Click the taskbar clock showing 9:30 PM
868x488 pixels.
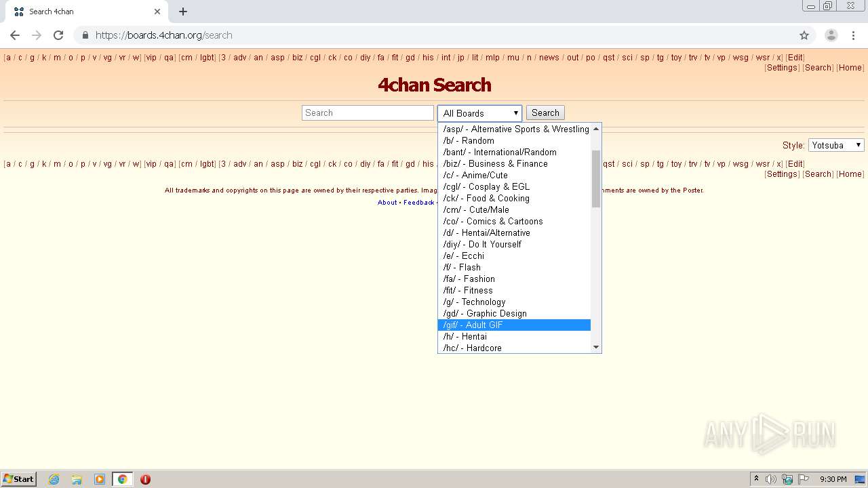click(x=833, y=479)
